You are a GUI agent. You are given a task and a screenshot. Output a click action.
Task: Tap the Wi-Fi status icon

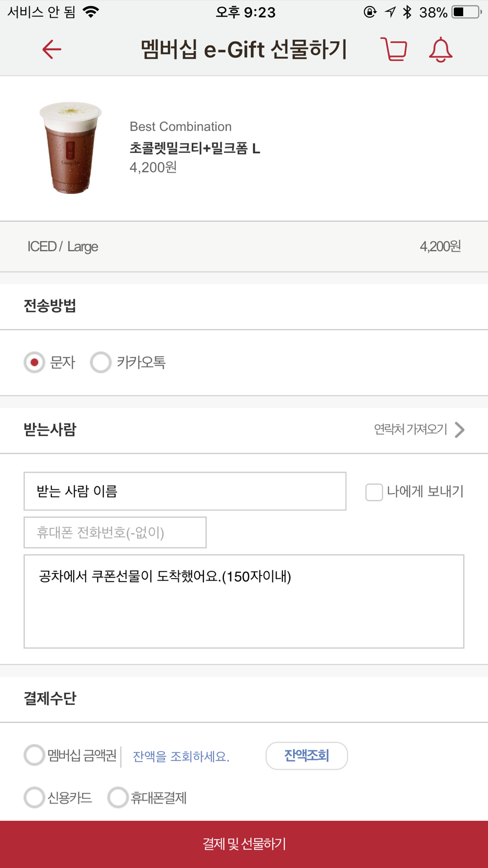tap(91, 12)
